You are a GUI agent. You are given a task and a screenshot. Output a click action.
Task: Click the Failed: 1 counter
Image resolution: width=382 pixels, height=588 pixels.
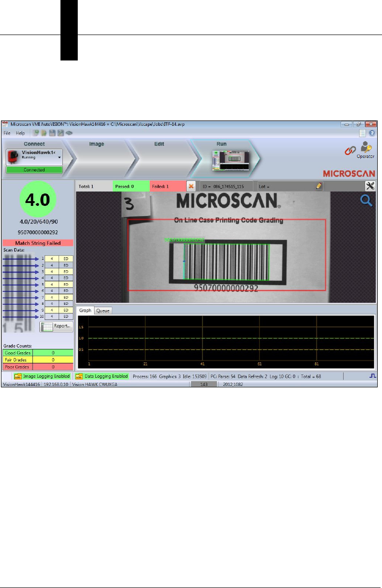(167, 186)
